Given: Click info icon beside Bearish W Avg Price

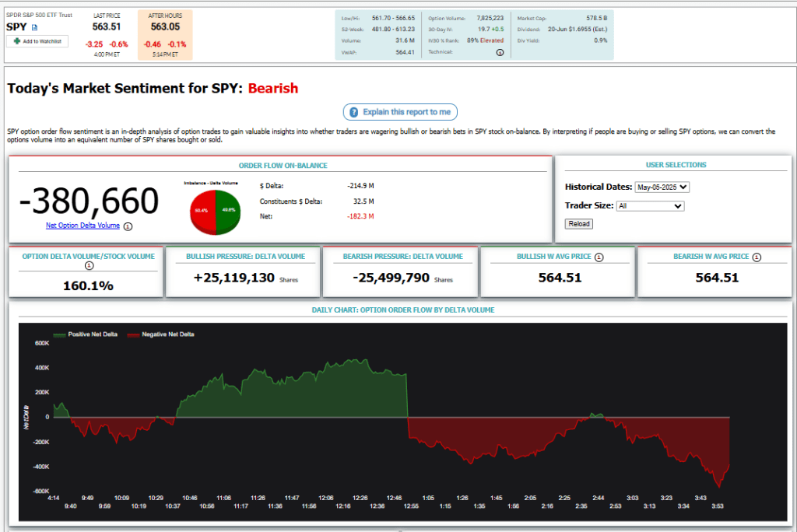Looking at the screenshot, I should pos(757,257).
